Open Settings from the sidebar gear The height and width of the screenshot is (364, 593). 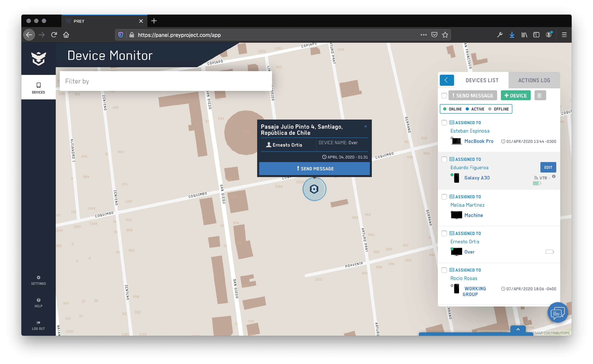[x=39, y=278]
